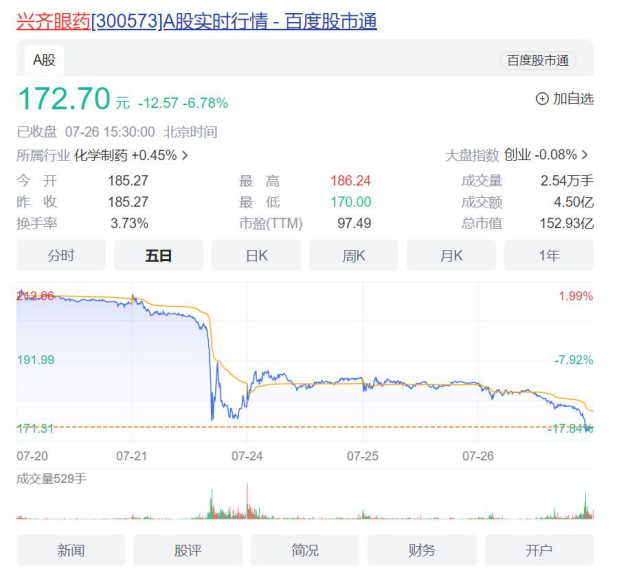Click the 07-24 date marker on chart
This screenshot has width=620, height=574.
click(247, 455)
